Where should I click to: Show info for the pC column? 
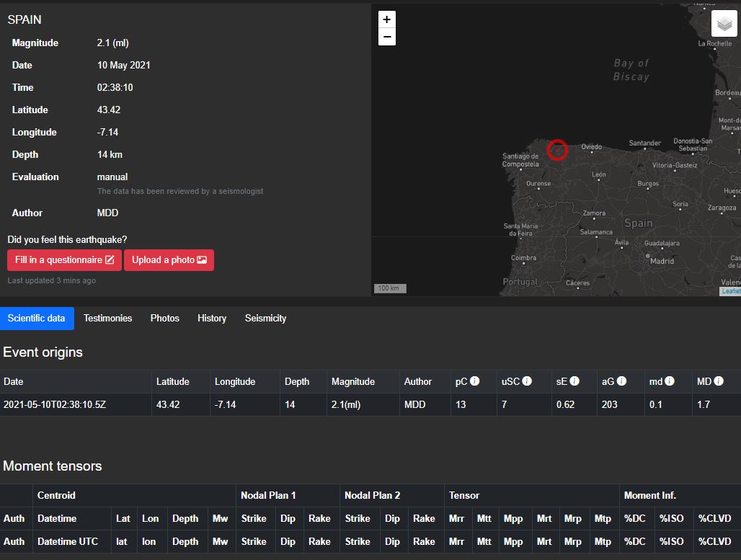click(x=476, y=381)
